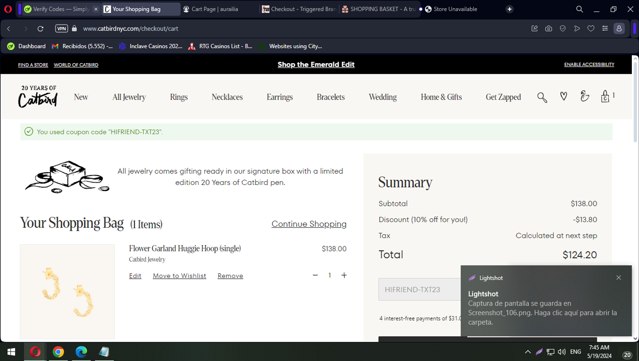Open the shopping bag icon
Image resolution: width=639 pixels, height=361 pixels.
605,96
